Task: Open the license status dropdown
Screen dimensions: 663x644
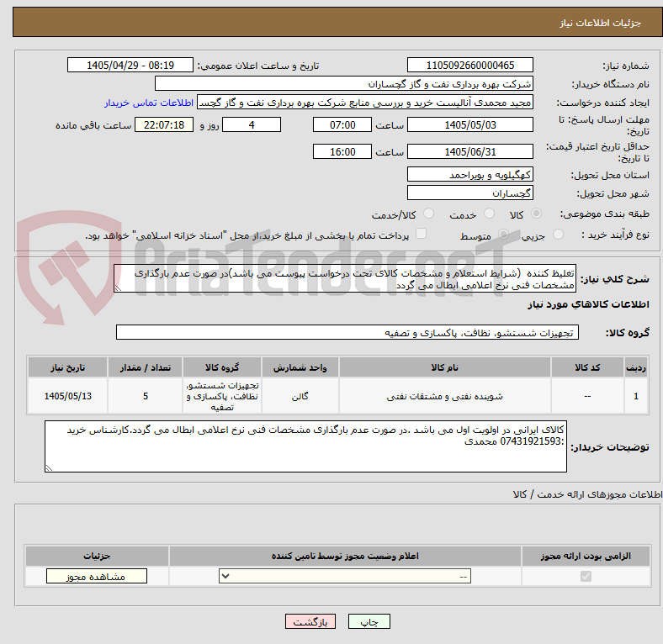Action: 345,577
